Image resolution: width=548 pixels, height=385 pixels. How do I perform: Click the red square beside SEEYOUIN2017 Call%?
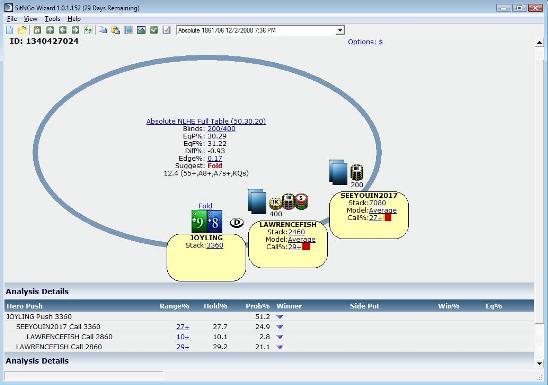click(388, 217)
